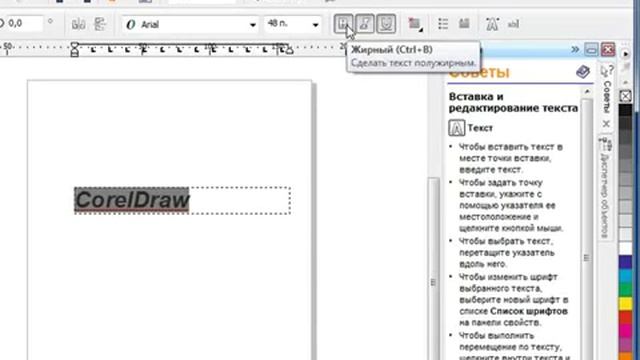Select the white swatch in the palette
Image resolution: width=640 pixels, height=360 pixels.
tap(625, 248)
